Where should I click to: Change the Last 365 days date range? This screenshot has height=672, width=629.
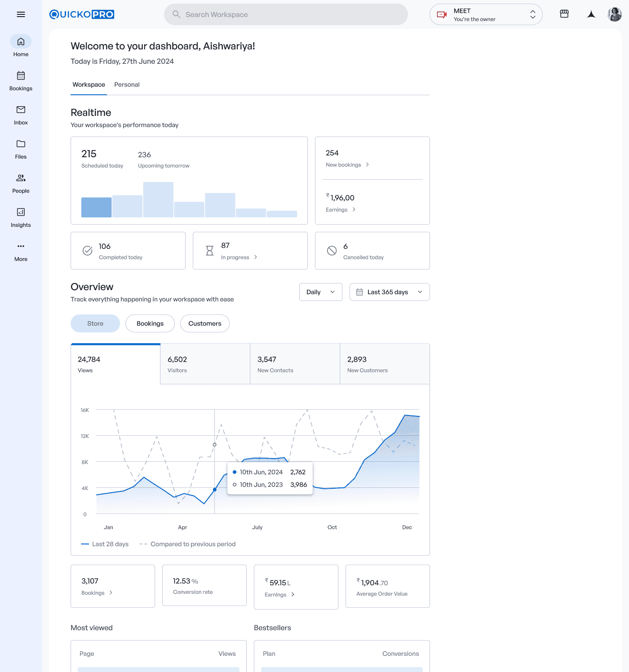click(389, 292)
